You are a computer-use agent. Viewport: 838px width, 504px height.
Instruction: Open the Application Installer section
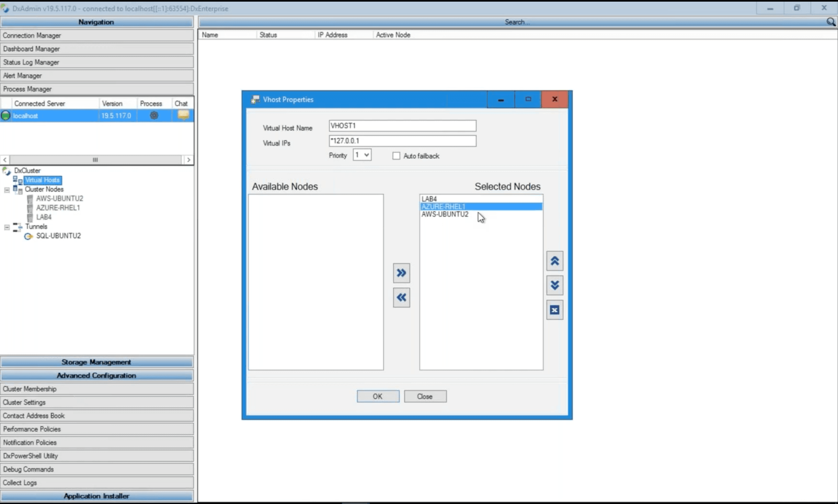(97, 496)
